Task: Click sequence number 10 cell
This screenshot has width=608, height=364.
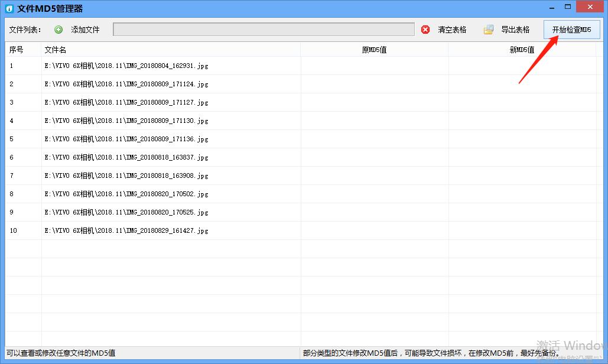Action: point(23,230)
